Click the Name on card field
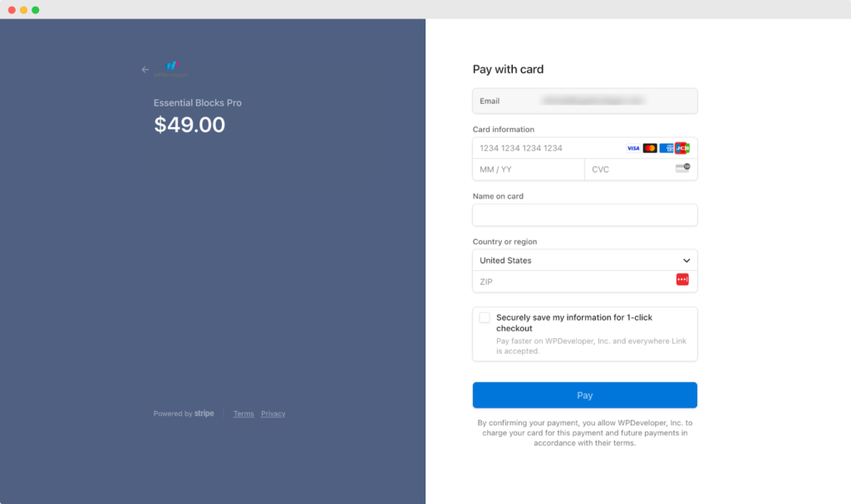Image resolution: width=851 pixels, height=504 pixels. 584,214
